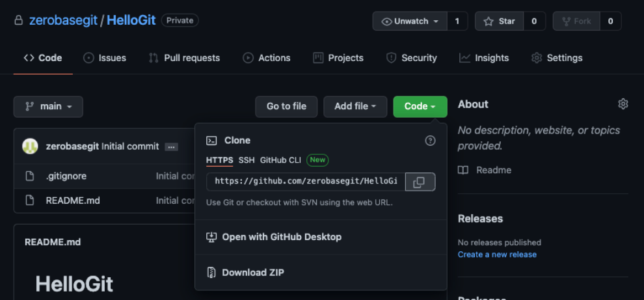Click zerobasegit author name in commit row
Viewport: 644px width, 300px height.
tap(72, 146)
